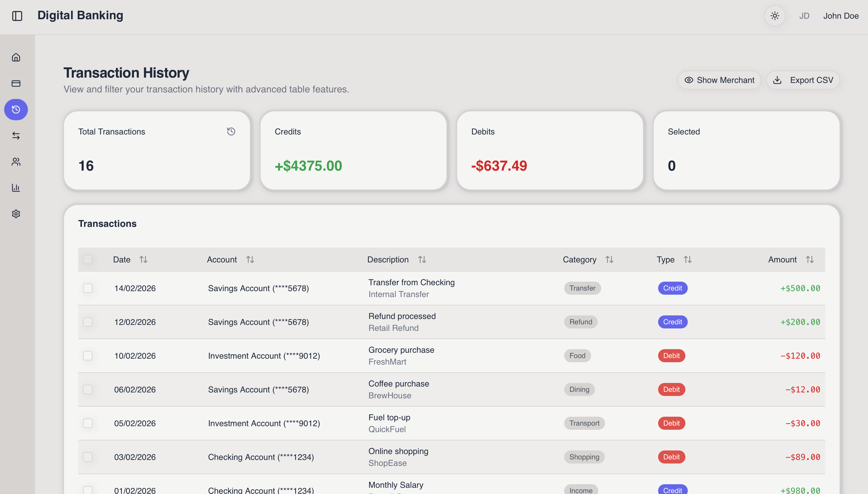Open the Analytics bar-chart icon
868x494 pixels.
pyautogui.click(x=16, y=188)
